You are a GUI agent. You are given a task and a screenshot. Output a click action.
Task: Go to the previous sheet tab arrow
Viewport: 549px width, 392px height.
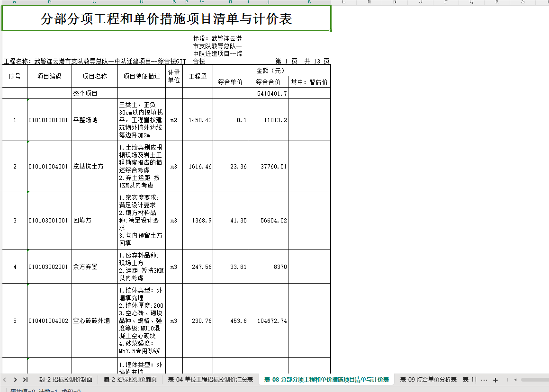5,380
